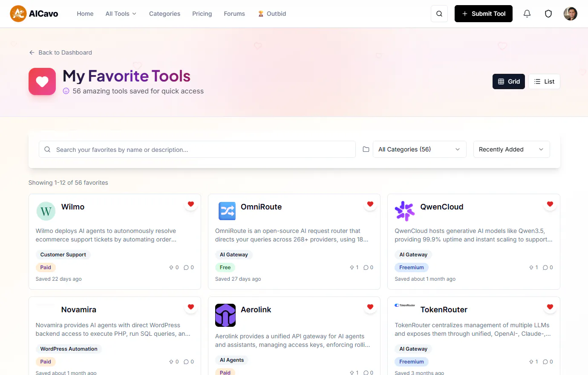Image resolution: width=588 pixels, height=375 pixels.
Task: Open comments on the Wilmo card
Action: tap(189, 267)
